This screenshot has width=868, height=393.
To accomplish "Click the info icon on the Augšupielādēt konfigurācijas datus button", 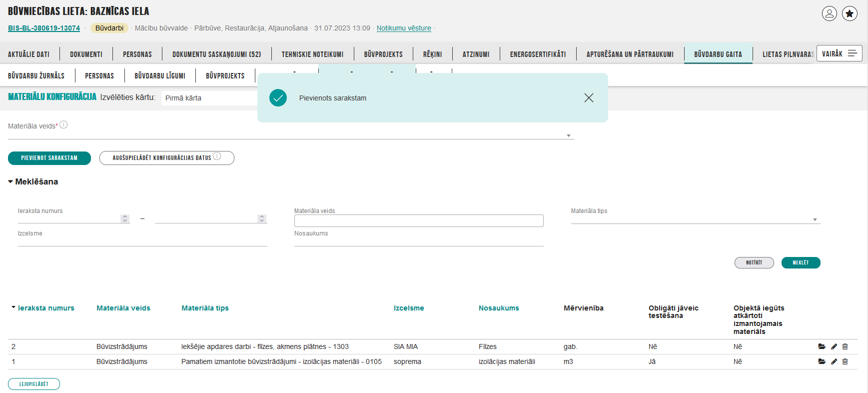I will pyautogui.click(x=217, y=156).
